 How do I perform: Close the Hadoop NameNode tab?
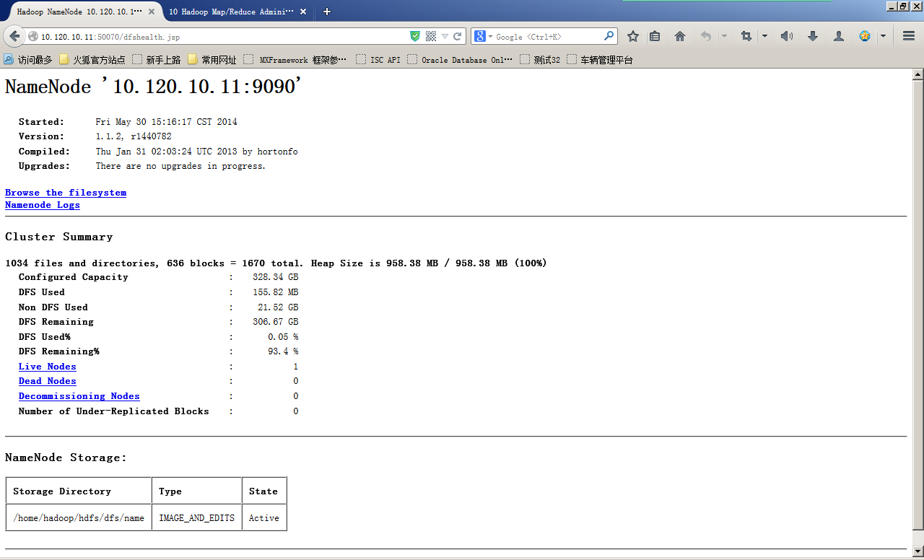[x=152, y=12]
